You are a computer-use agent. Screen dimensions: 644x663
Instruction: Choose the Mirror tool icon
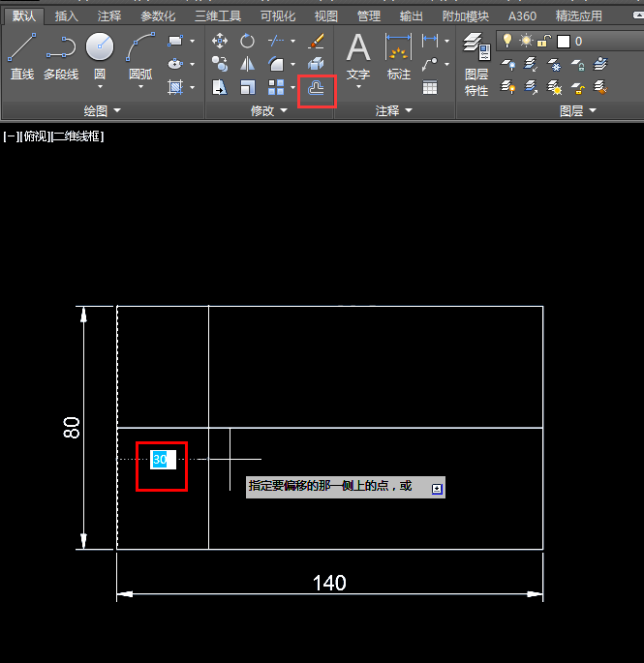click(x=247, y=64)
